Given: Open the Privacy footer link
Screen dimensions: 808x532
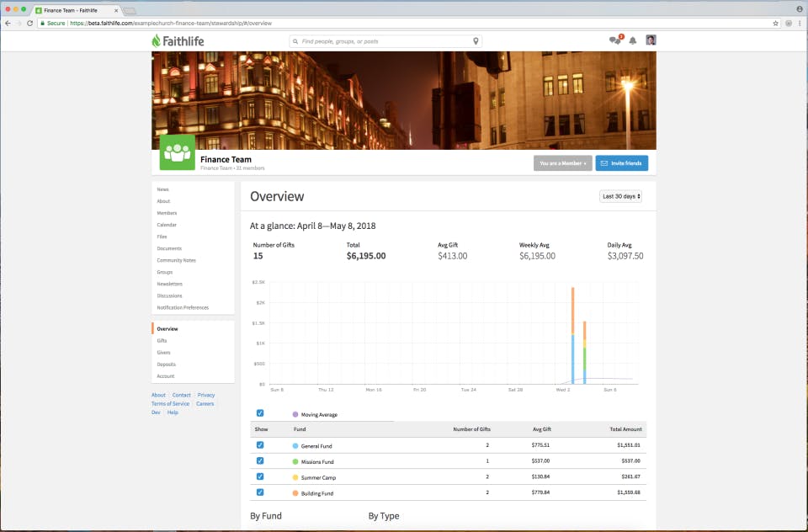Looking at the screenshot, I should (206, 396).
